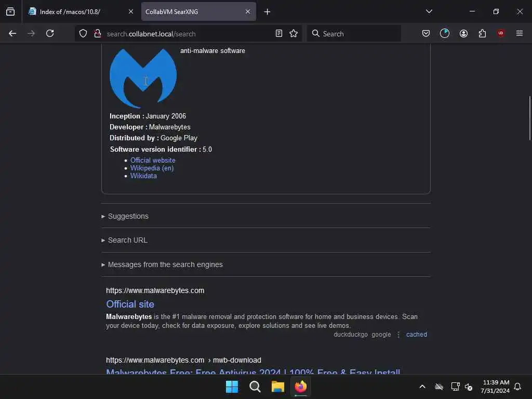This screenshot has width=532, height=399.
Task: Open tracking protection shield icon
Action: click(x=83, y=33)
